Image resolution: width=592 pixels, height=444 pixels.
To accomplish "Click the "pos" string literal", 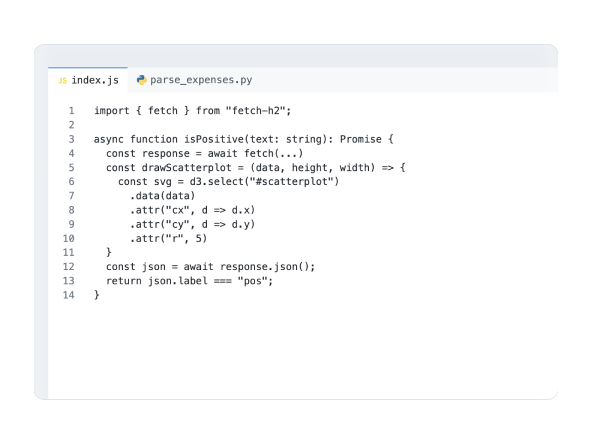I will pyautogui.click(x=253, y=281).
